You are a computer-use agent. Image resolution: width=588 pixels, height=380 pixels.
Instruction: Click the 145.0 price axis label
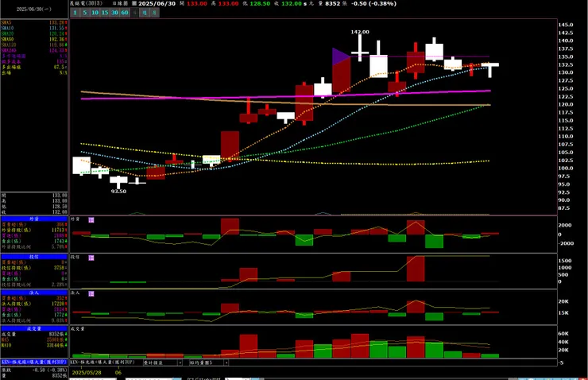tap(566, 25)
